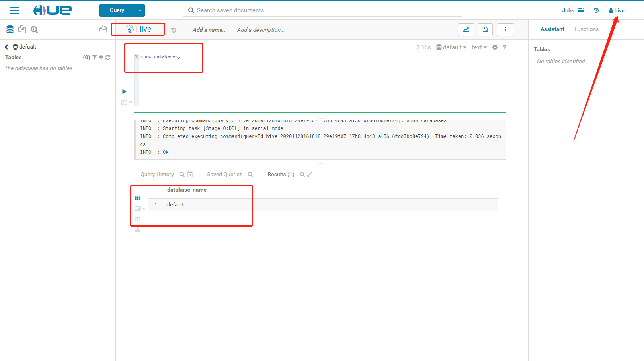Click the Completed executing command log line
Viewport: 644px width, 361px height.
[320, 140]
